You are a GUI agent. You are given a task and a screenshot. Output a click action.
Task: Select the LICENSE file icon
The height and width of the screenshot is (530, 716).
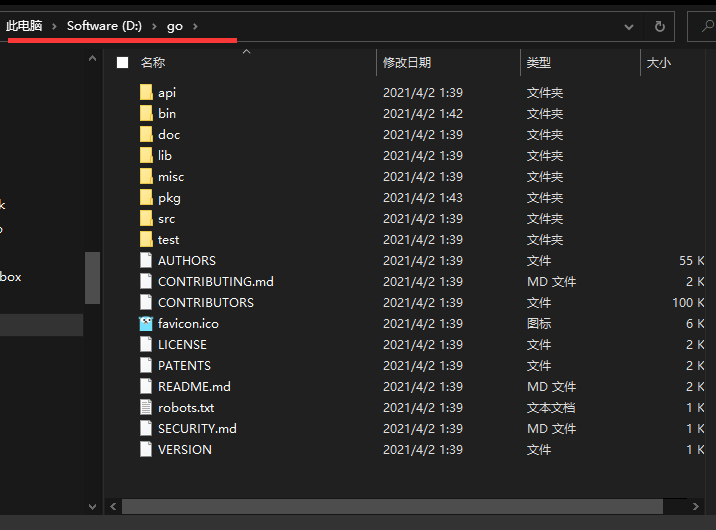point(146,344)
